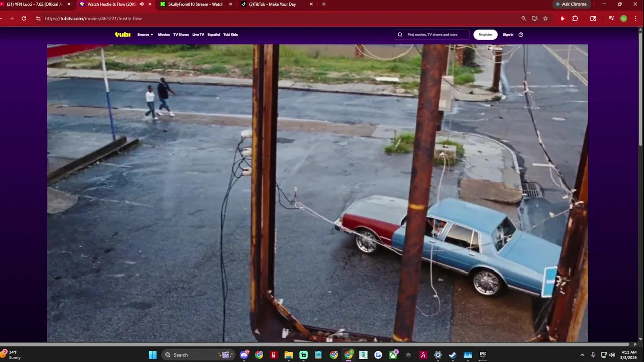Close the YFN Lucci tab
644x362 pixels.
(69, 4)
